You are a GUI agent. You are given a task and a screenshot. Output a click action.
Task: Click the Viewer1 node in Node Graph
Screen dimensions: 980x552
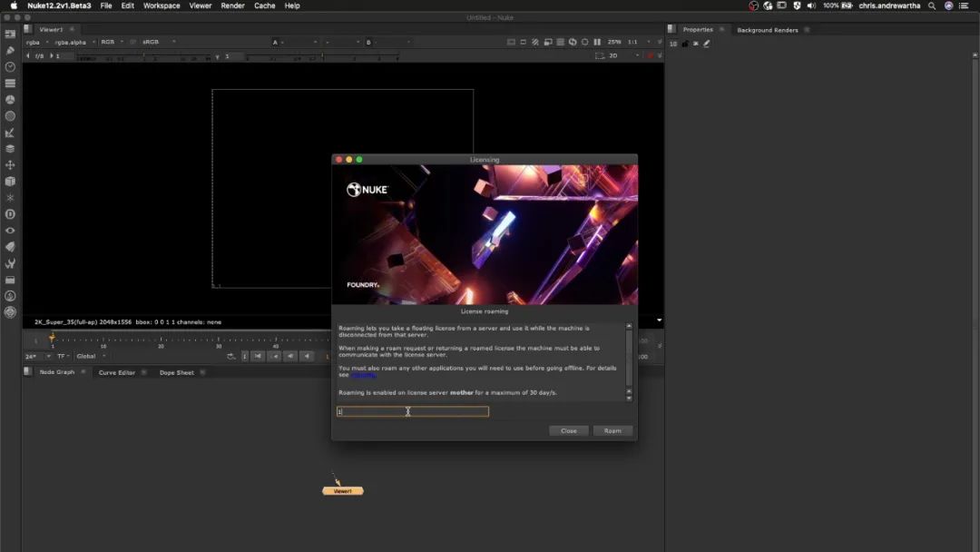tap(343, 491)
